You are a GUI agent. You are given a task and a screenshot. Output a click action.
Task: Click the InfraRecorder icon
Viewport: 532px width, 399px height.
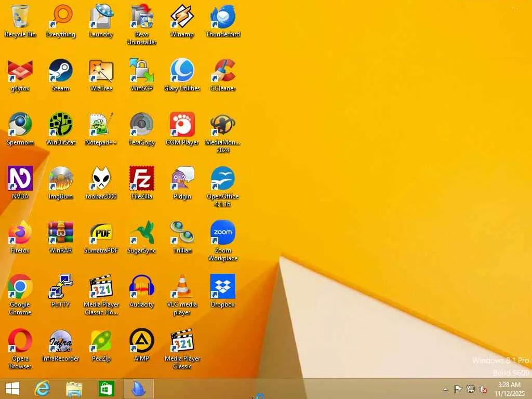pos(61,345)
